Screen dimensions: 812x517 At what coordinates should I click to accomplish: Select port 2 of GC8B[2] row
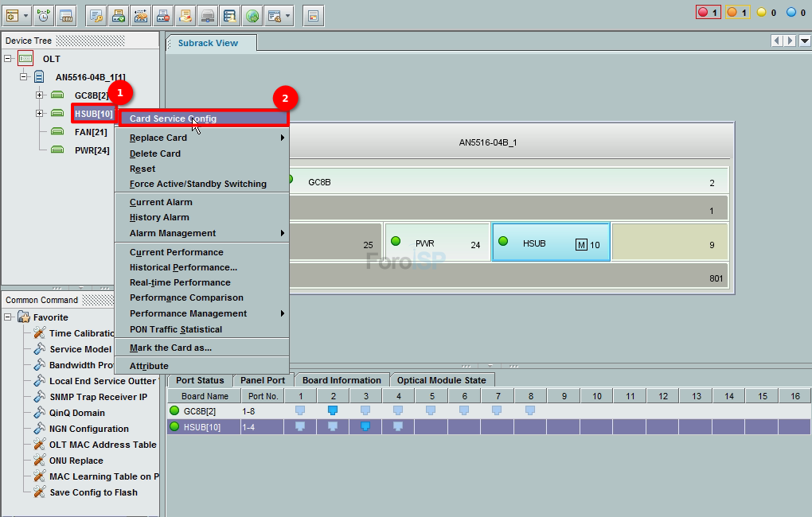pyautogui.click(x=334, y=410)
